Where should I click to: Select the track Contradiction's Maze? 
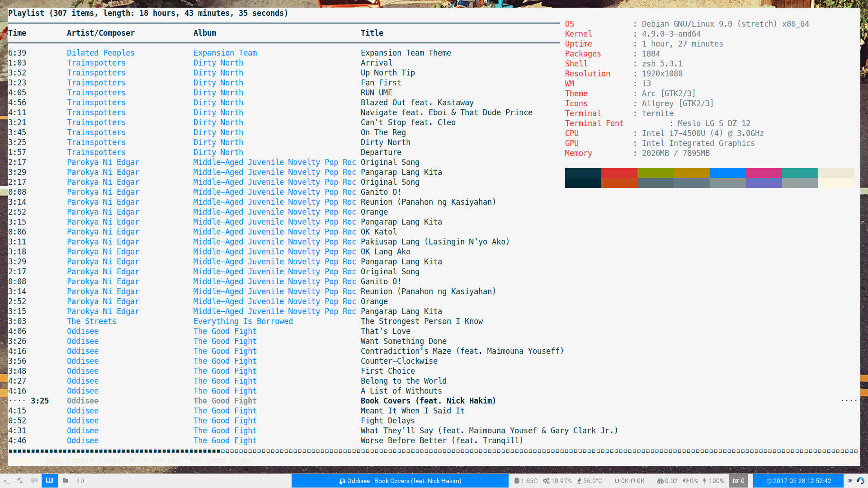[462, 351]
